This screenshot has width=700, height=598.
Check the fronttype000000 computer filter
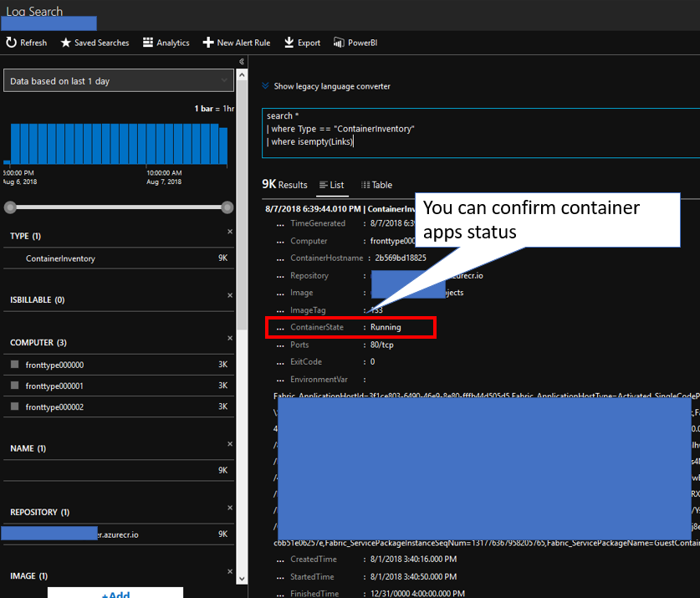tap(15, 365)
